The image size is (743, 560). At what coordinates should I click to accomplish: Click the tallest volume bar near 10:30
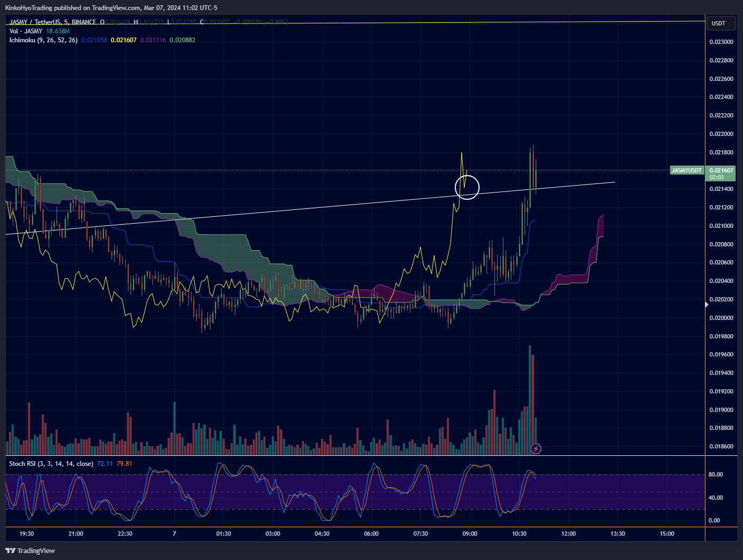coord(530,400)
